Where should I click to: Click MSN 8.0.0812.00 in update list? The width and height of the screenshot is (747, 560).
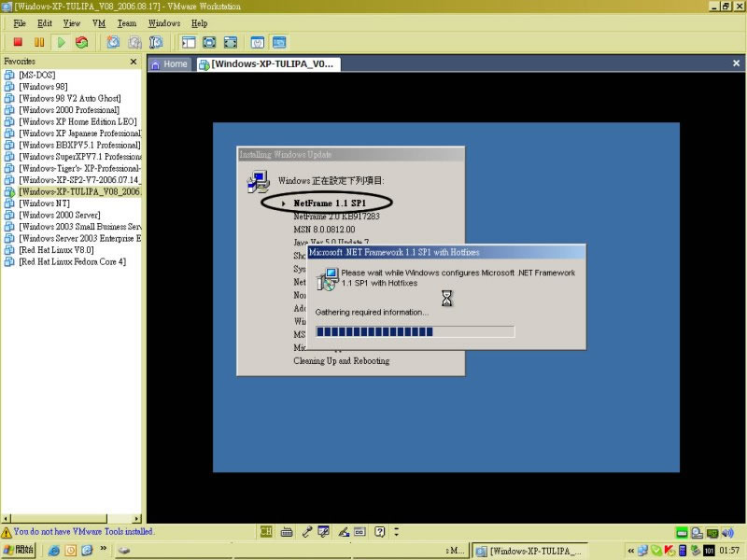point(324,229)
